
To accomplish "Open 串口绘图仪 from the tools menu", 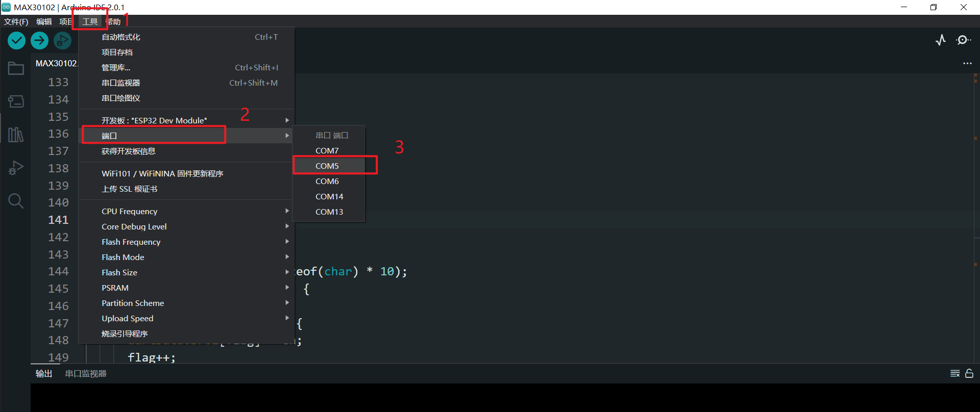I will (187, 98).
